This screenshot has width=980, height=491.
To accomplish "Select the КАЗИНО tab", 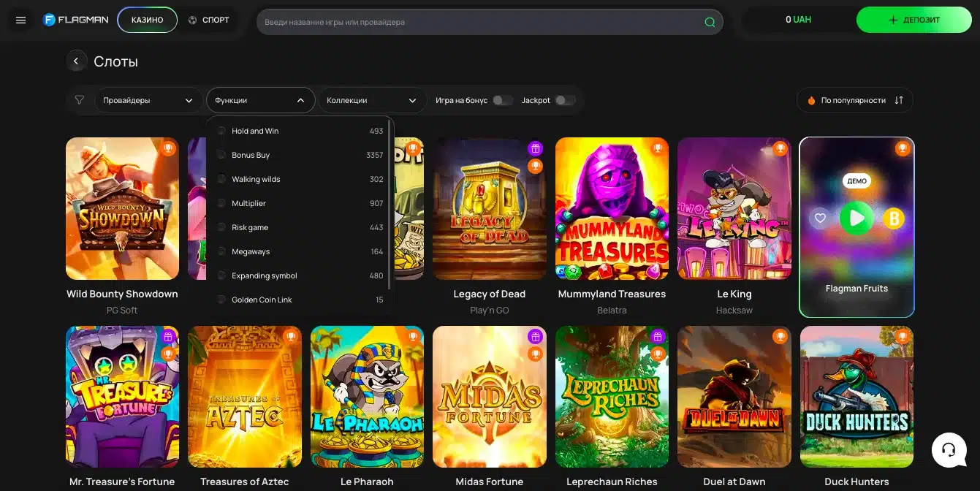I will point(147,20).
